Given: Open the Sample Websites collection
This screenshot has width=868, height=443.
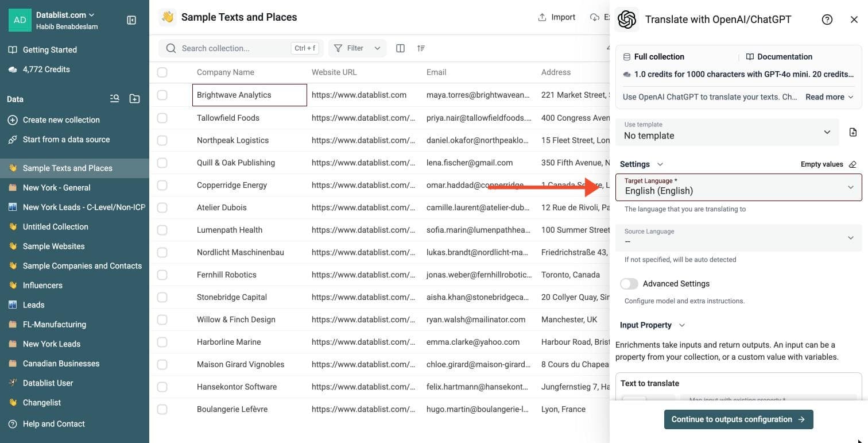Looking at the screenshot, I should click(x=75, y=246).
